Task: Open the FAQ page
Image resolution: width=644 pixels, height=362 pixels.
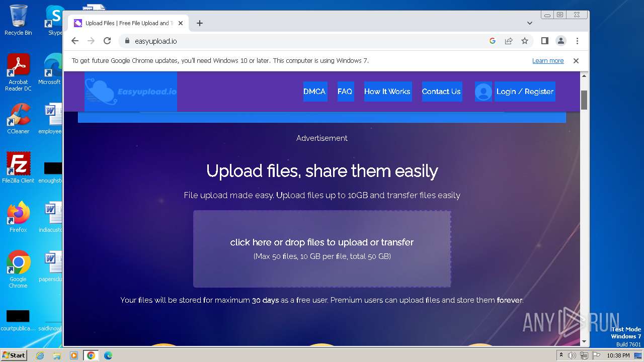Action: [x=345, y=92]
